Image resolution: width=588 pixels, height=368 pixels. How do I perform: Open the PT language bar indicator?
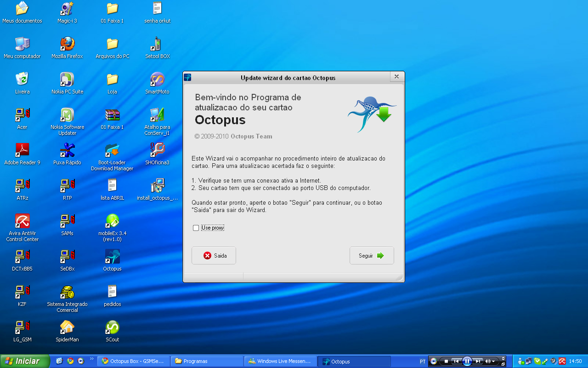423,362
